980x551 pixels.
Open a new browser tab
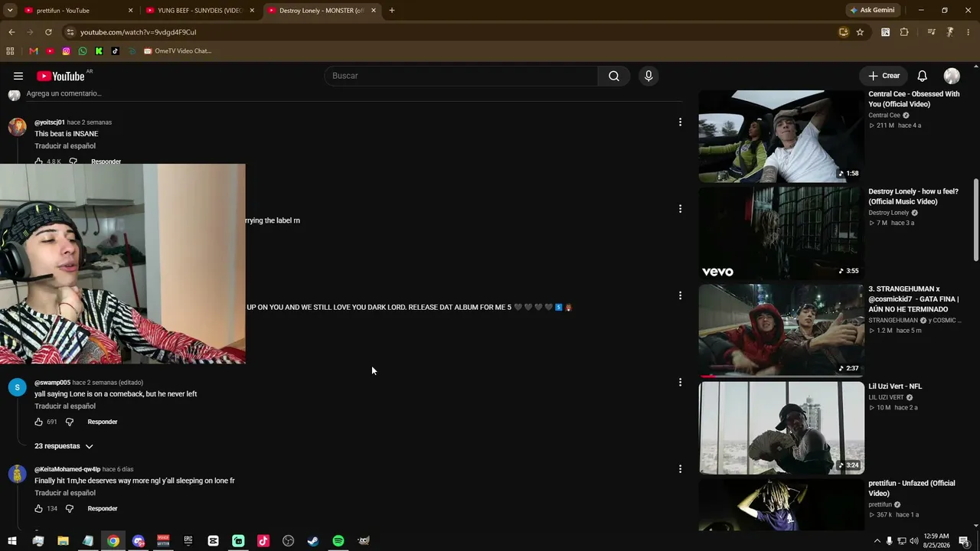pos(392,11)
